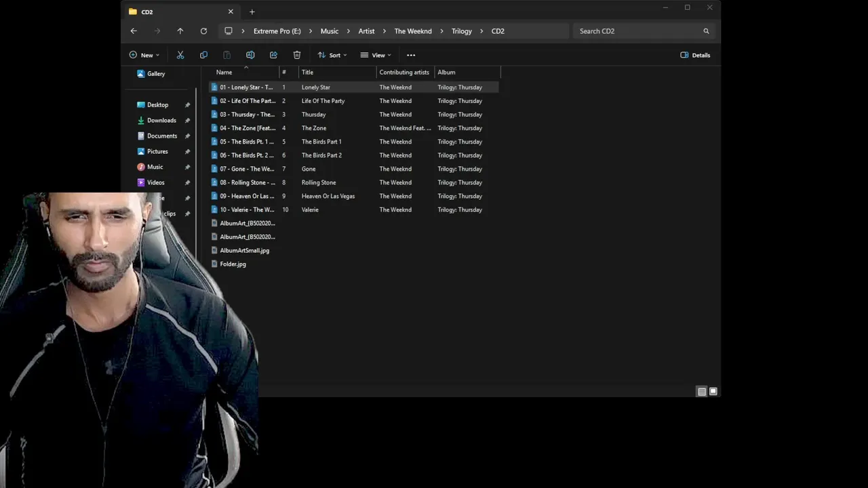Click the title cell Heaven Or Las Vegas
Image resolution: width=868 pixels, height=488 pixels.
pyautogui.click(x=328, y=196)
